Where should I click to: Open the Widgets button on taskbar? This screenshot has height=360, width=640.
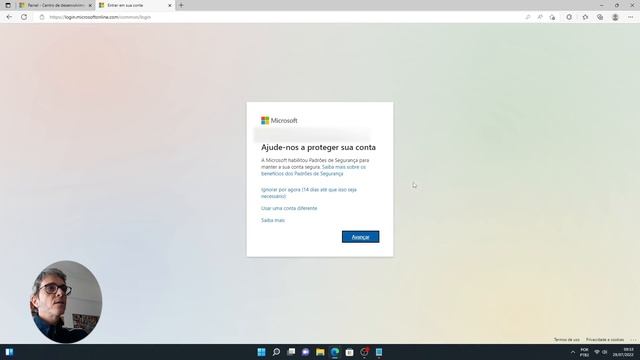click(x=9, y=352)
